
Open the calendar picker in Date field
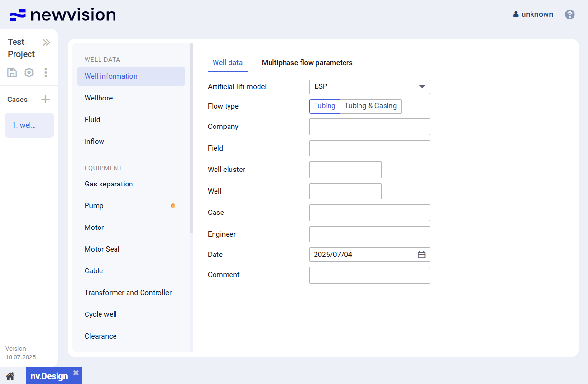(x=421, y=255)
